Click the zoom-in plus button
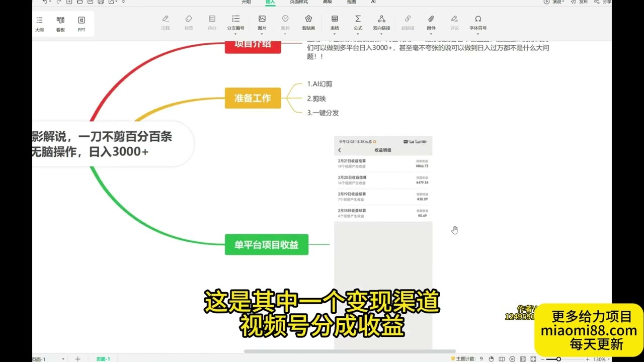The image size is (644, 362). 587,359
